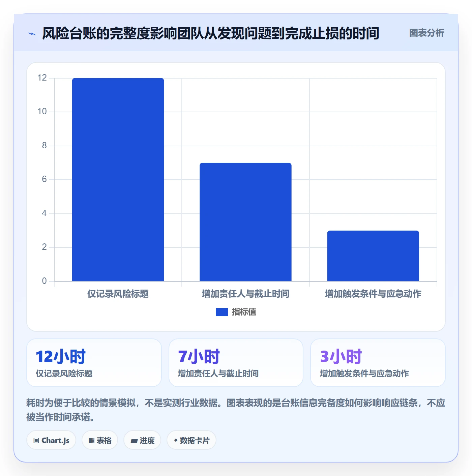
Task: Click the square icon in the Chart.js tag
Action: (x=36, y=441)
